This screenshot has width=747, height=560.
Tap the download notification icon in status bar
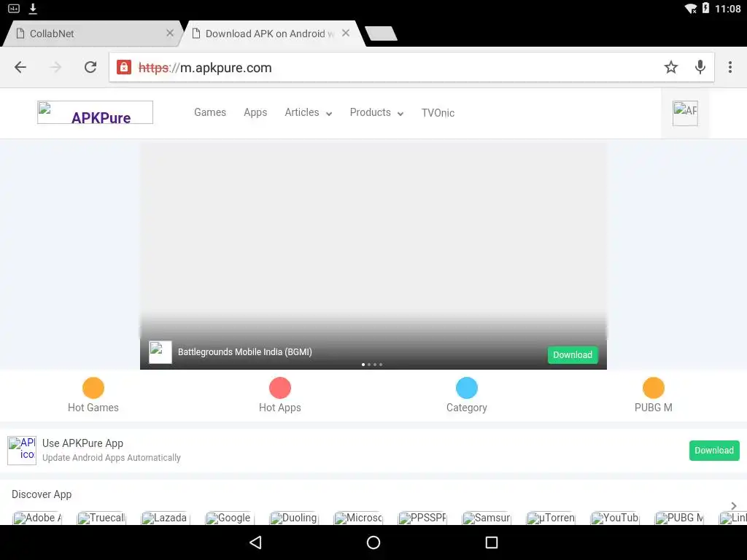[33, 8]
